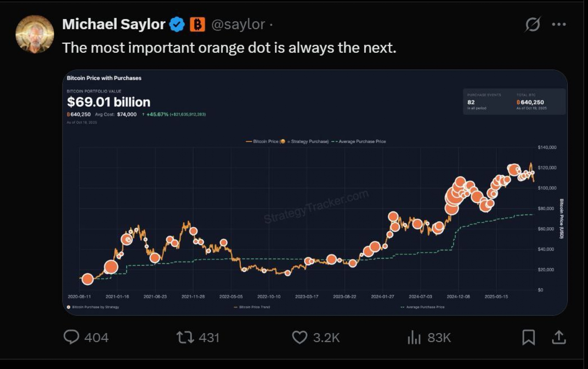Click the share upload arrow icon
Screen dimensions: 588x369
(559, 337)
